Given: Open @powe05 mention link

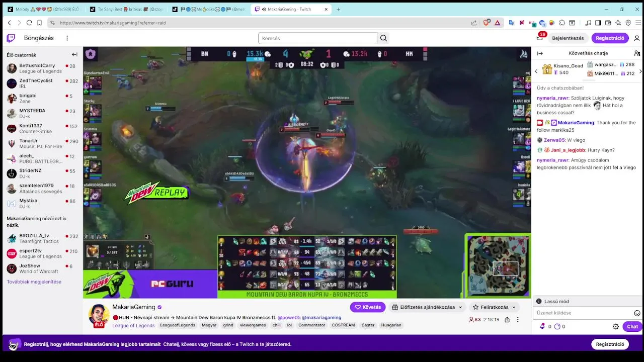Looking at the screenshot, I should point(289,317).
